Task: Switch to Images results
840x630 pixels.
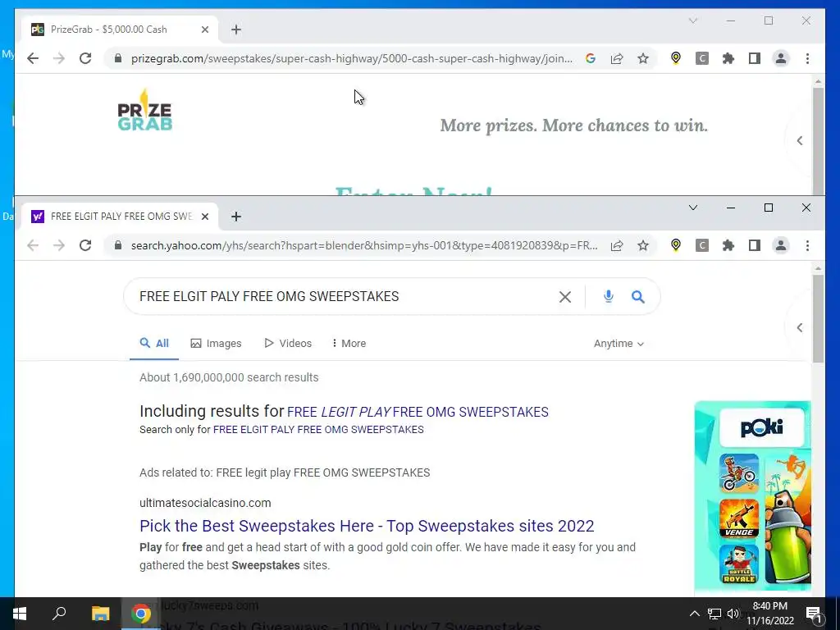Action: coord(216,344)
